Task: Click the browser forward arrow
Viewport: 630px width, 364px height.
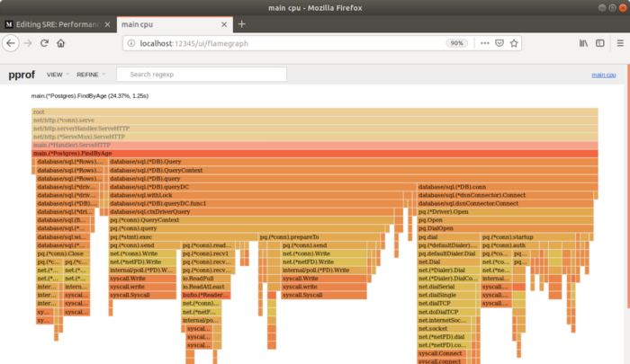Action: 27,43
